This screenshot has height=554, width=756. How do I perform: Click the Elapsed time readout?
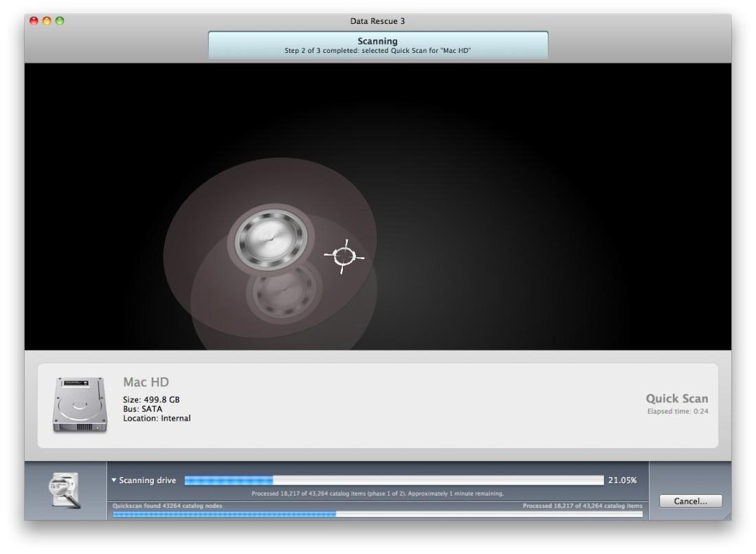tap(677, 412)
